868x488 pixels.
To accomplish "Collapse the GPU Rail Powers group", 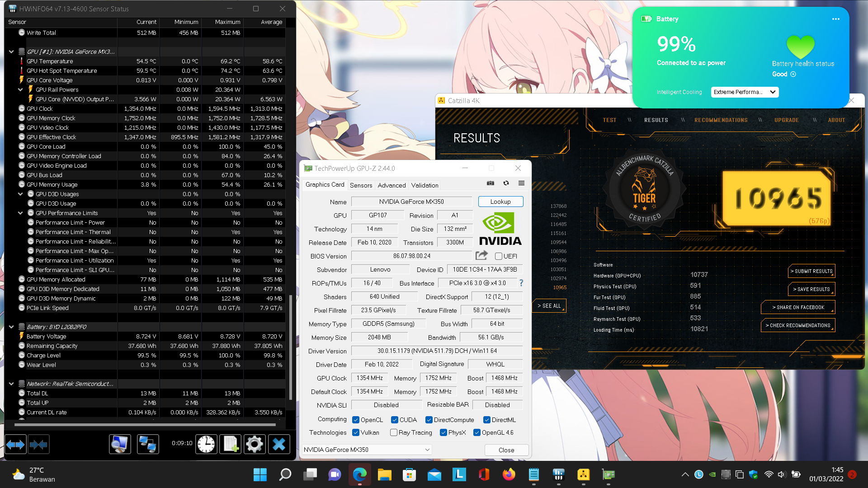I will (20, 89).
